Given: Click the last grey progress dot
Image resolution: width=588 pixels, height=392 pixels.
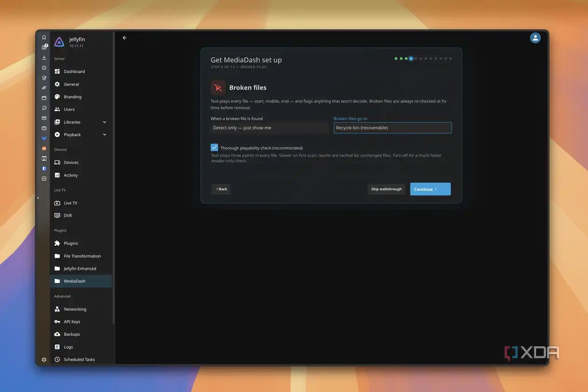Looking at the screenshot, I should tap(451, 59).
